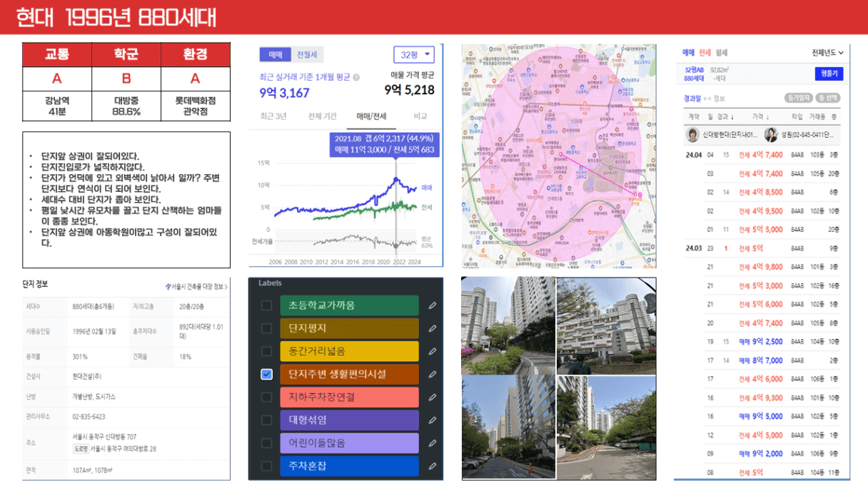Click the 매매 9억 2,000 transaction

[762, 453]
